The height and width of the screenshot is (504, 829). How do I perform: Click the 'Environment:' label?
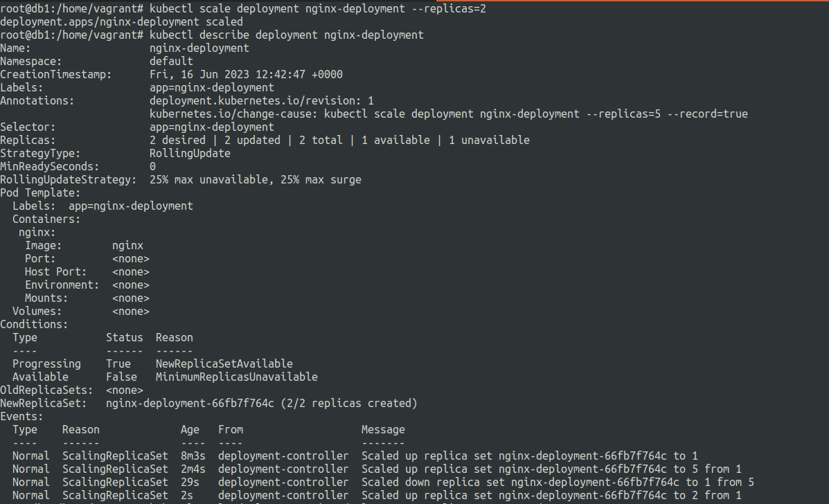[62, 285]
